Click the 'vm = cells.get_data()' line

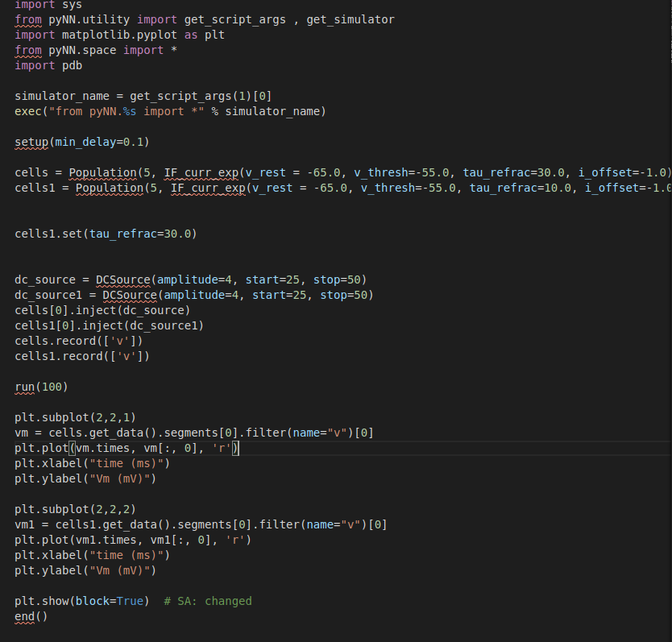tap(194, 433)
